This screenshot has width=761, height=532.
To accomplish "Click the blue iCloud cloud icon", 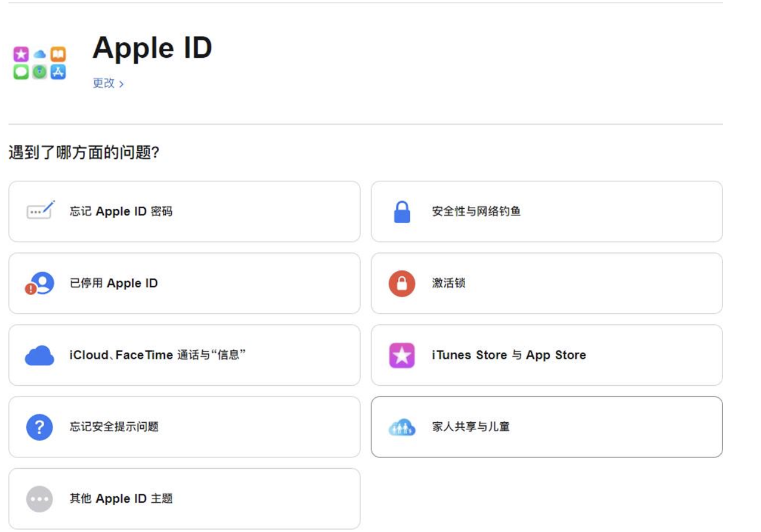I will [x=39, y=355].
